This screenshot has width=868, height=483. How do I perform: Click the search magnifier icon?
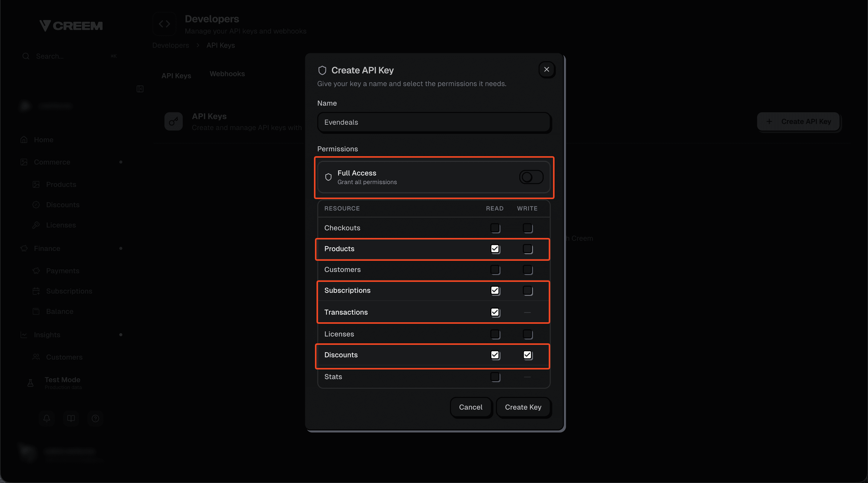point(26,56)
